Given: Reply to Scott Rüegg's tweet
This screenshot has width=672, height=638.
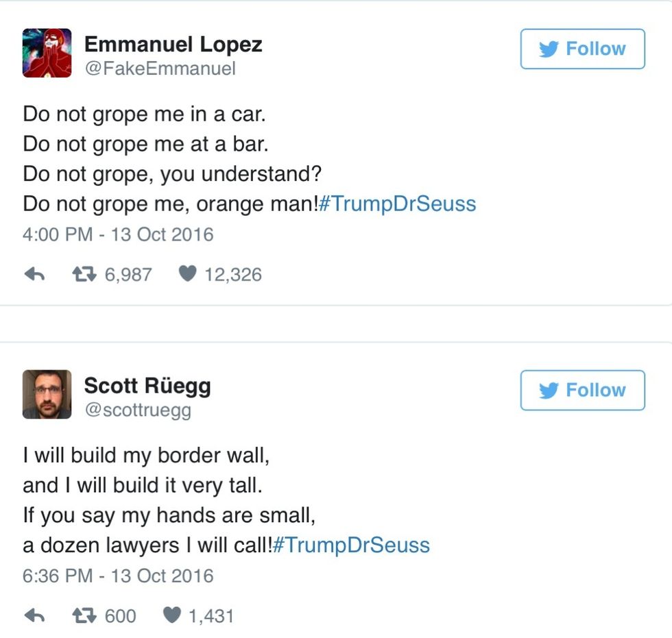Looking at the screenshot, I should (34, 616).
